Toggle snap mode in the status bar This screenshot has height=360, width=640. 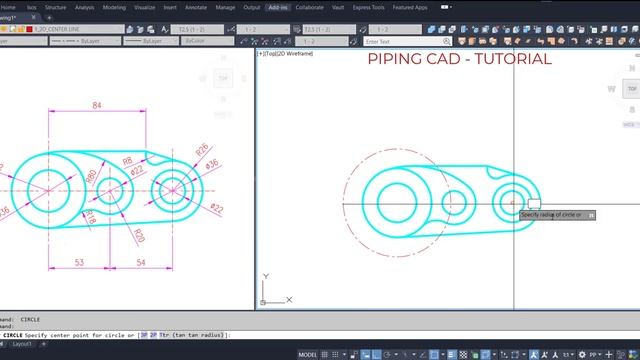pyautogui.click(x=335, y=355)
